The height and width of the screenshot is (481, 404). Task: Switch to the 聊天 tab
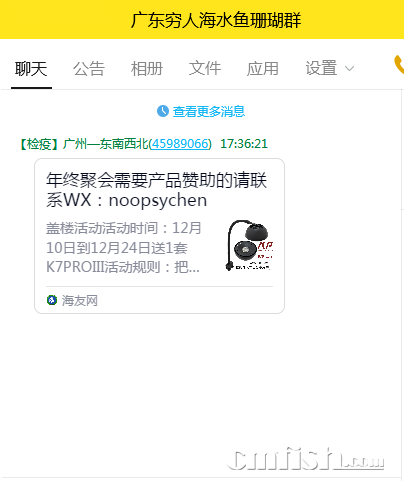point(31,69)
